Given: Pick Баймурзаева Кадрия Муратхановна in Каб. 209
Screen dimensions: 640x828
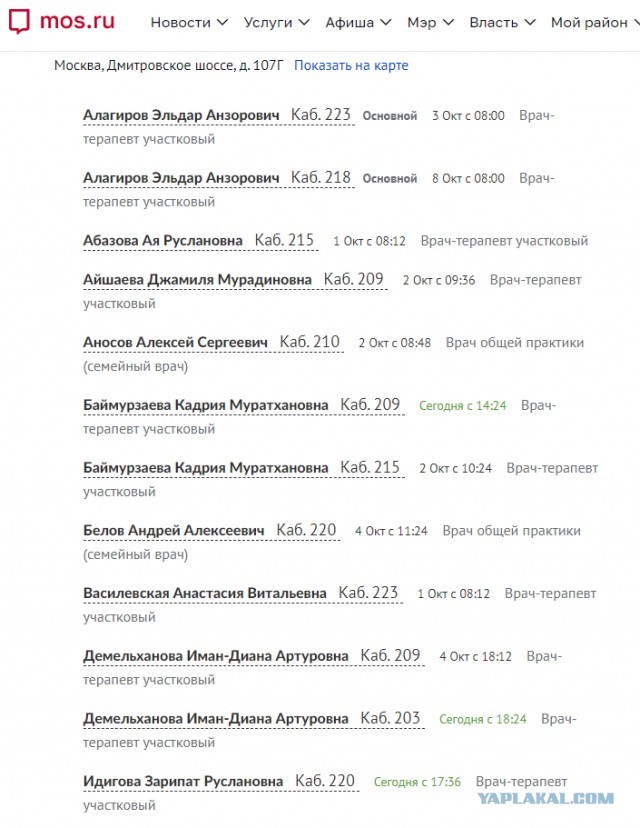Looking at the screenshot, I should [x=205, y=406].
